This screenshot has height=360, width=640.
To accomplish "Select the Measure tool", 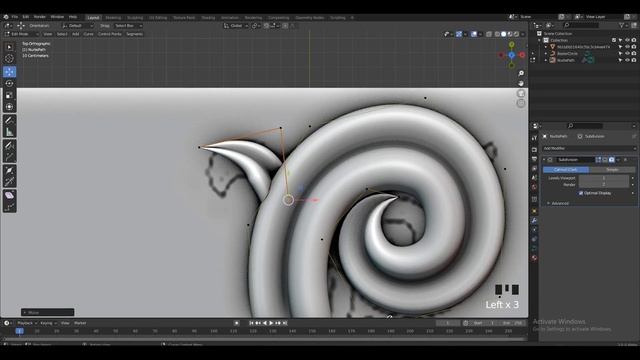I will pos(9,132).
